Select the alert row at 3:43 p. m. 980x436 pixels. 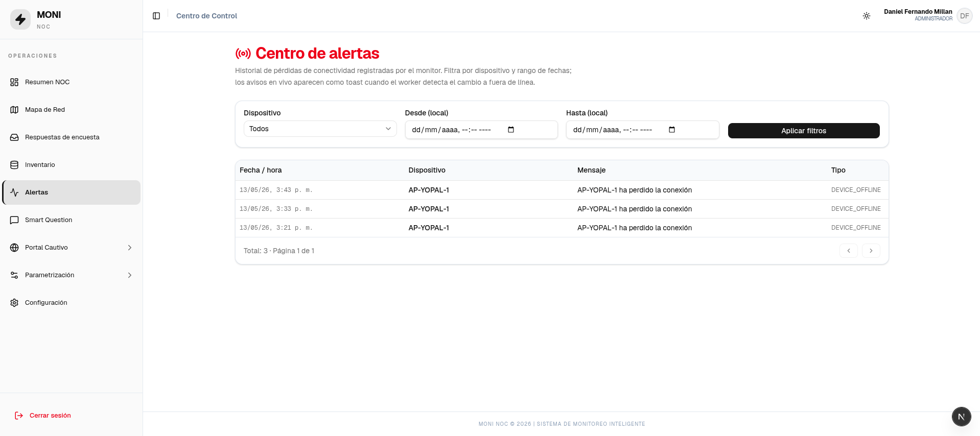tap(562, 190)
